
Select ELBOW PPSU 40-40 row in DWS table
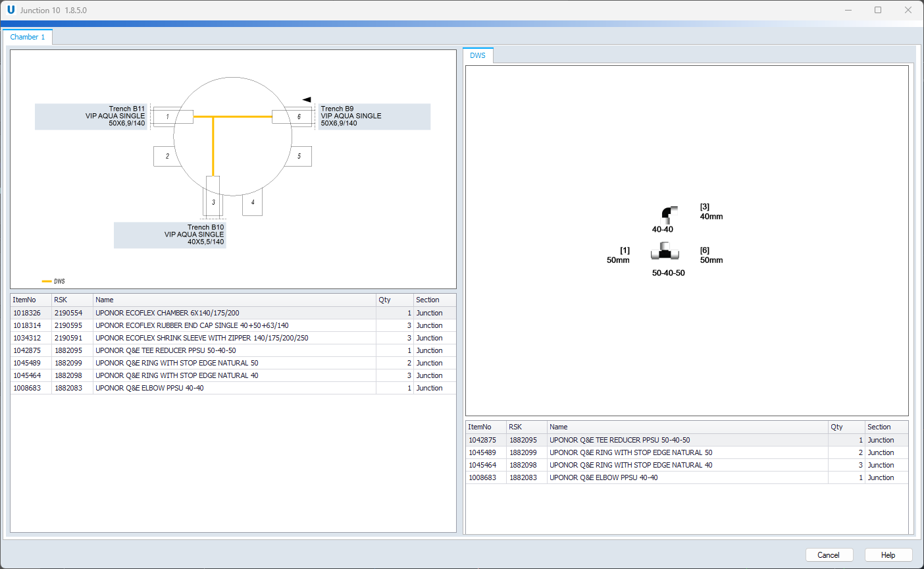tap(687, 477)
